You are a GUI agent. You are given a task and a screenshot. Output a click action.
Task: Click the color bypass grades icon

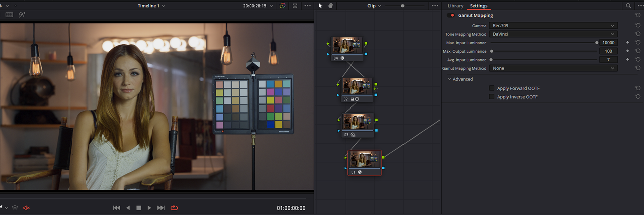point(282,6)
